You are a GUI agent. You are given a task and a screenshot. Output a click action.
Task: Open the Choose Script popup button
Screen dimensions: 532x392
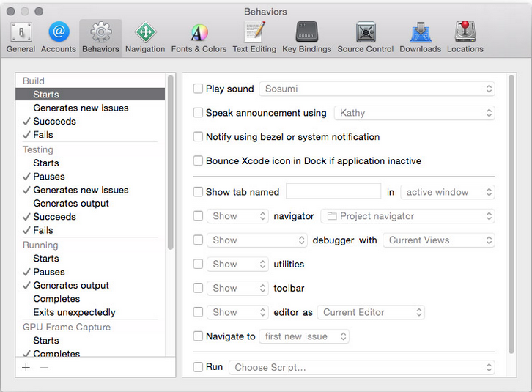pos(361,367)
